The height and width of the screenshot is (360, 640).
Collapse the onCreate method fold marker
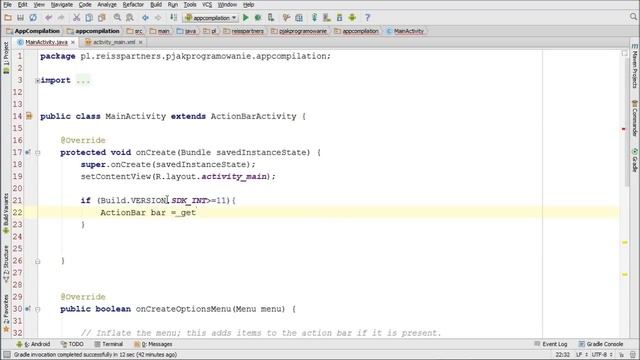pos(38,152)
